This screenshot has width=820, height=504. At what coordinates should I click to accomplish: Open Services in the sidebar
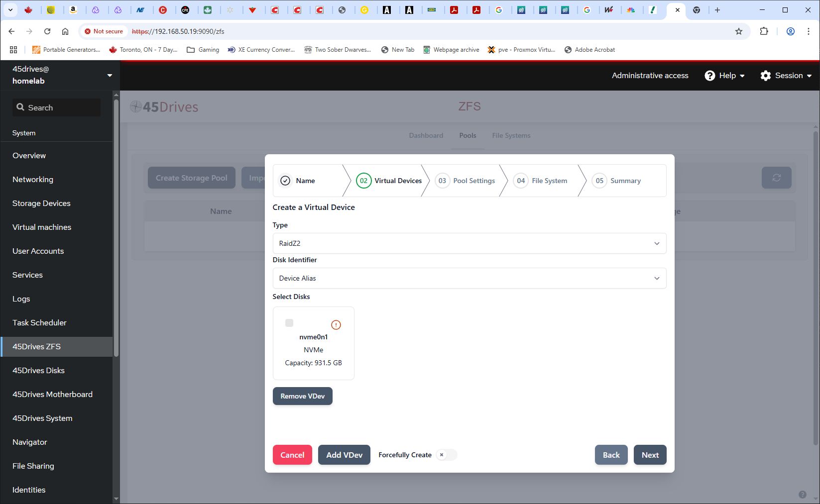(56, 275)
